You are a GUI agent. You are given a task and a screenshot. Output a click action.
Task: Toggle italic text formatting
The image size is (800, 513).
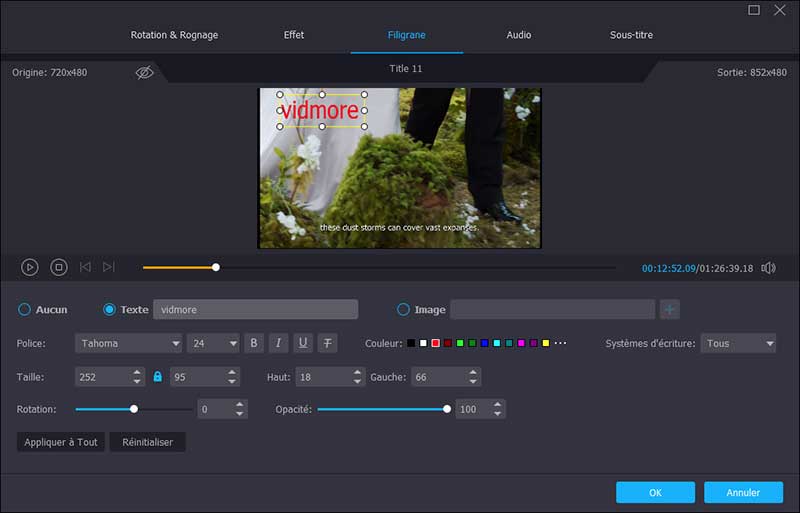click(279, 343)
